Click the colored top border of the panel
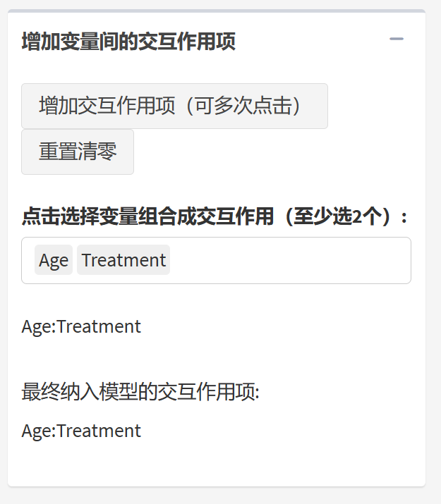 tap(216, 11)
